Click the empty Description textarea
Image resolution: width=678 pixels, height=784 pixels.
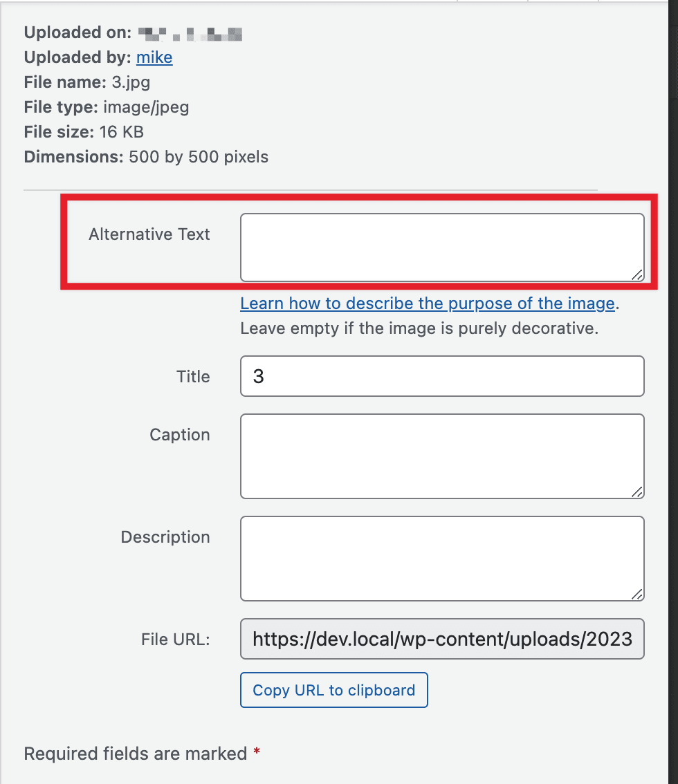point(441,557)
